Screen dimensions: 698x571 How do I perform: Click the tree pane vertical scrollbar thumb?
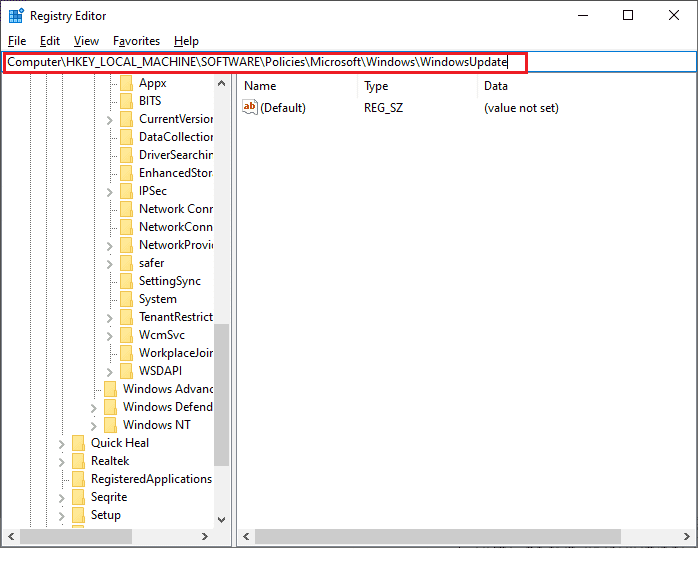[221, 395]
